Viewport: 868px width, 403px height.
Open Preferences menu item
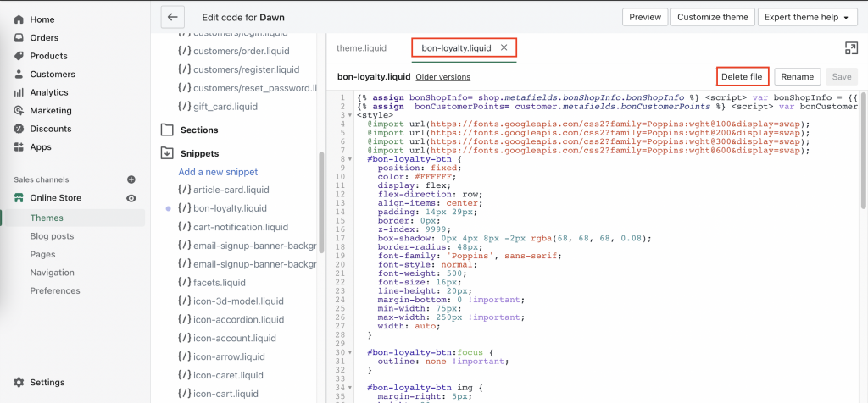(x=55, y=290)
